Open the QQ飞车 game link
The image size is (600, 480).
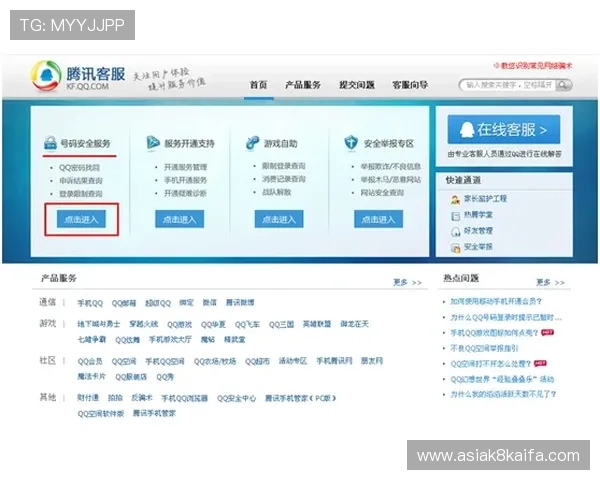[x=247, y=325]
